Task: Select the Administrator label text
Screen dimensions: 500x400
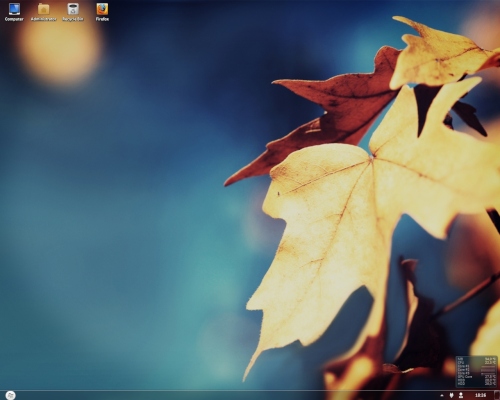Action: 43,19
